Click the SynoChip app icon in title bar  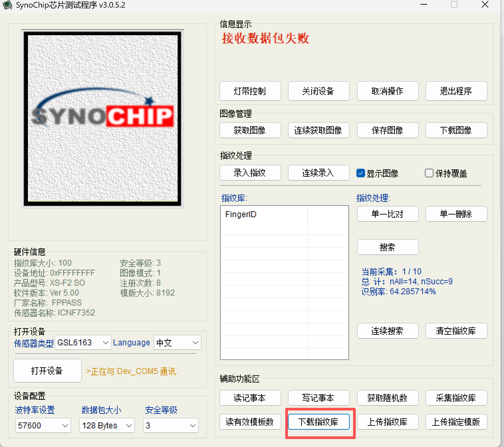tap(7, 5)
